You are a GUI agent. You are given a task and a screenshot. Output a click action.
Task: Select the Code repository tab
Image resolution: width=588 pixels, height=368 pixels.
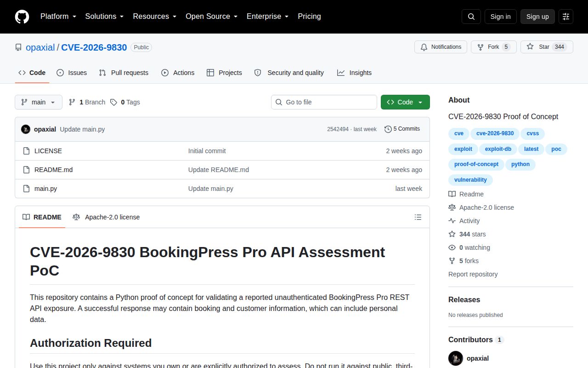point(32,73)
